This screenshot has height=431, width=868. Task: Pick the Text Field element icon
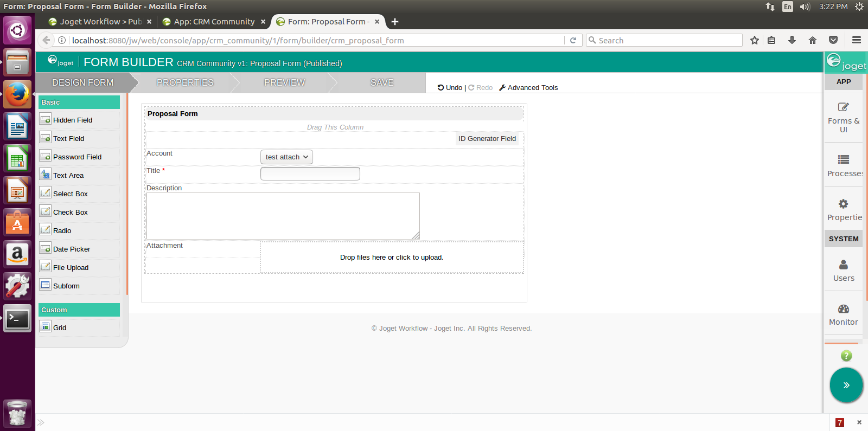pyautogui.click(x=46, y=138)
